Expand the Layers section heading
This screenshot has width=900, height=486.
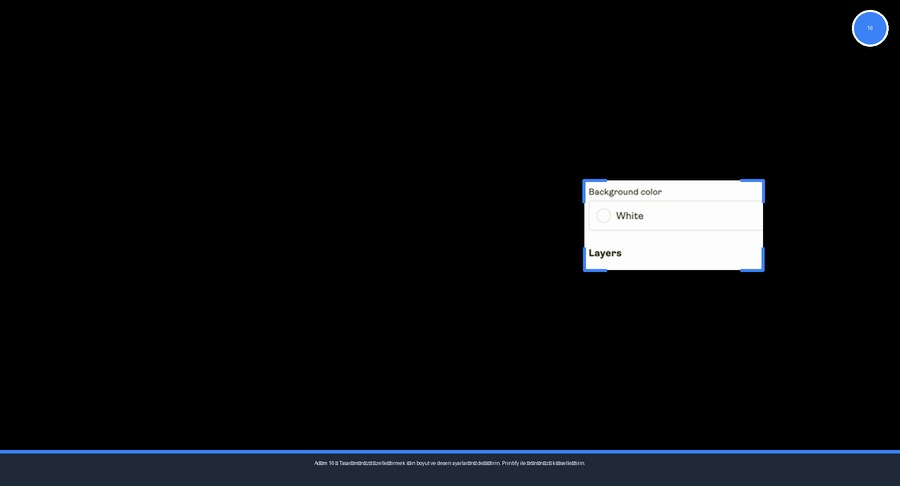(605, 253)
